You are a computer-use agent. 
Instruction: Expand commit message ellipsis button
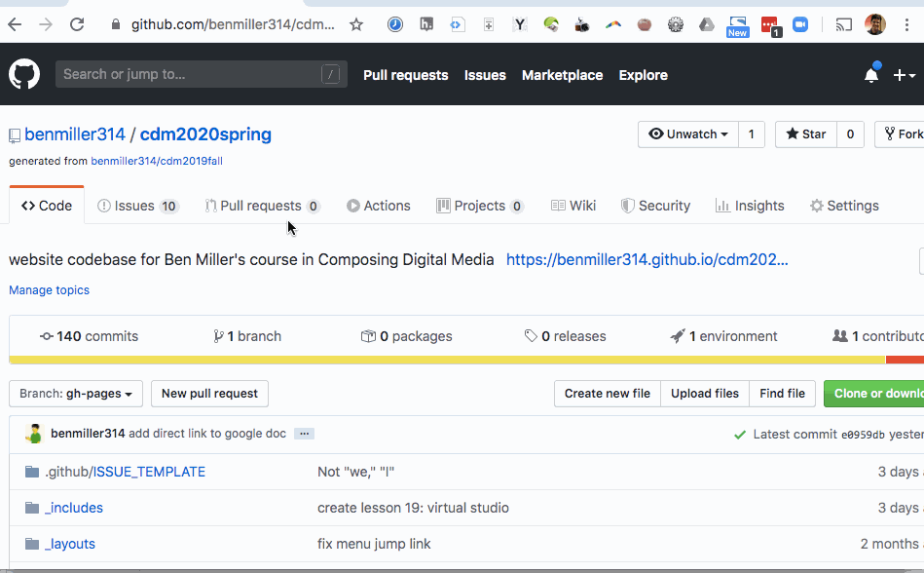coord(304,434)
